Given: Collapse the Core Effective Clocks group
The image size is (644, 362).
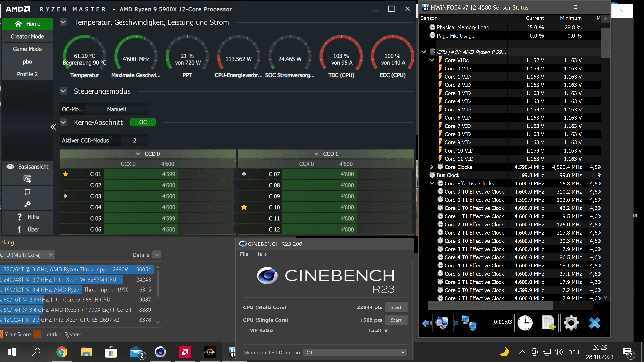Looking at the screenshot, I should tap(432, 183).
